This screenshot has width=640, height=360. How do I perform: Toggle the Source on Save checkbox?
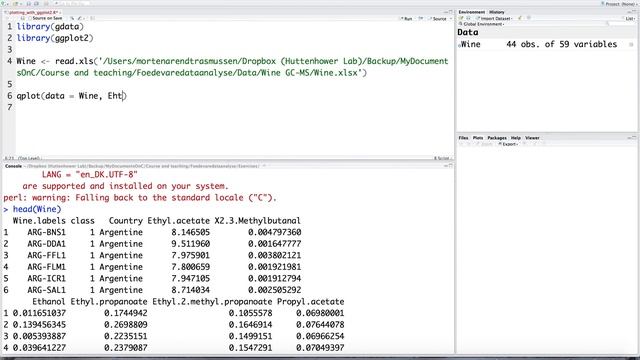point(30,18)
